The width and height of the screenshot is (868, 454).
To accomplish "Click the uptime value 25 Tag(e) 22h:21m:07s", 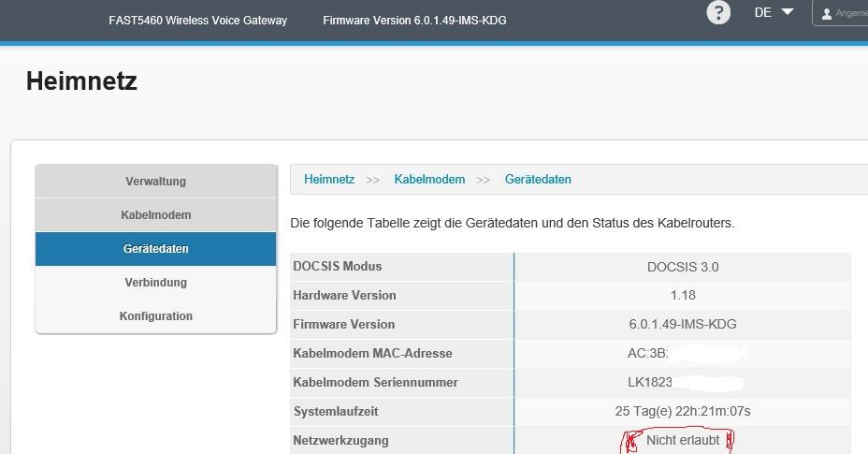I will tap(683, 411).
